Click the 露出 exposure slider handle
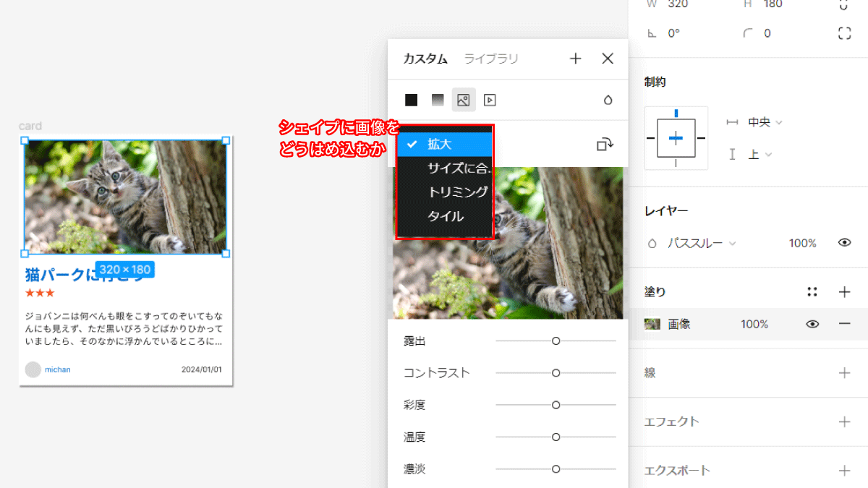The image size is (868, 488). tap(556, 341)
